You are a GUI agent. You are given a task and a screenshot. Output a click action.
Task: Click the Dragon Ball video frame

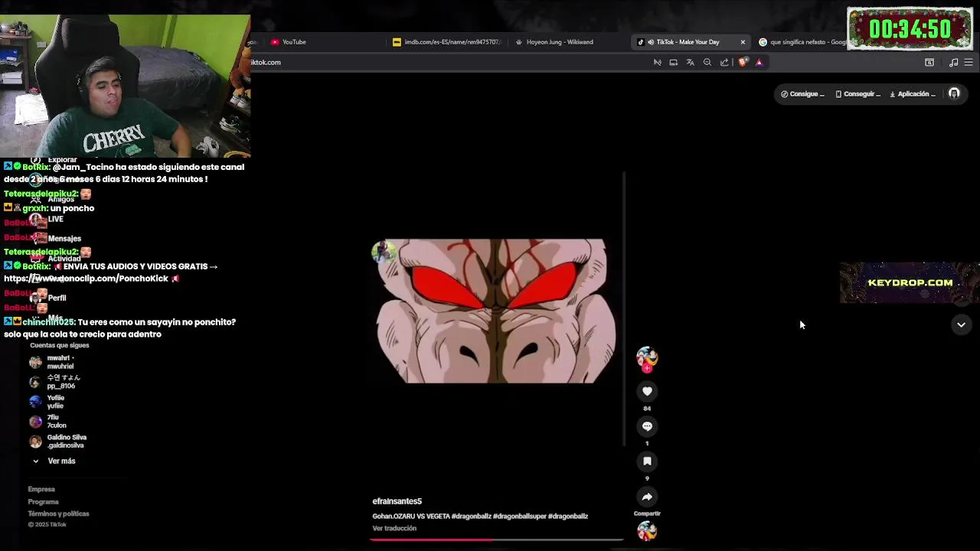(x=496, y=311)
